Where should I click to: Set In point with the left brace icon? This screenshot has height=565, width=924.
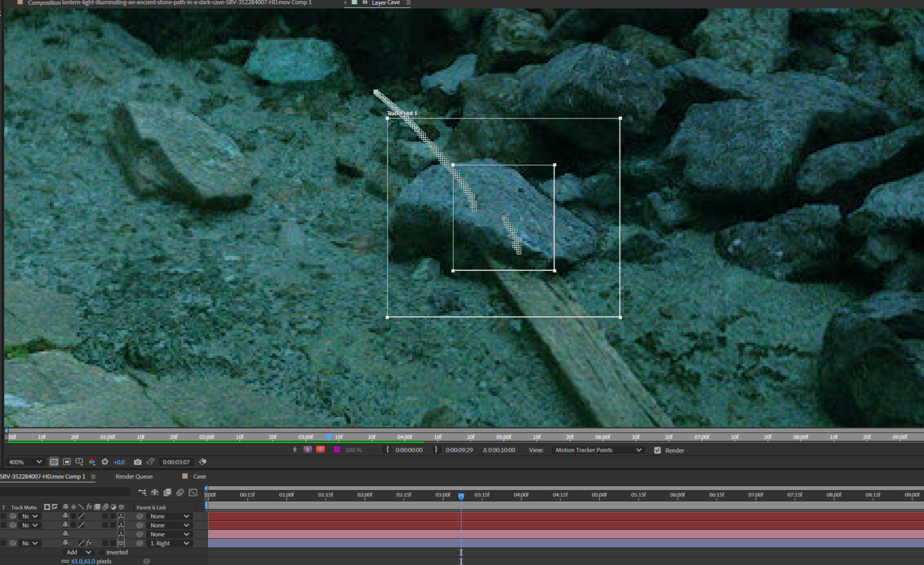(x=387, y=450)
